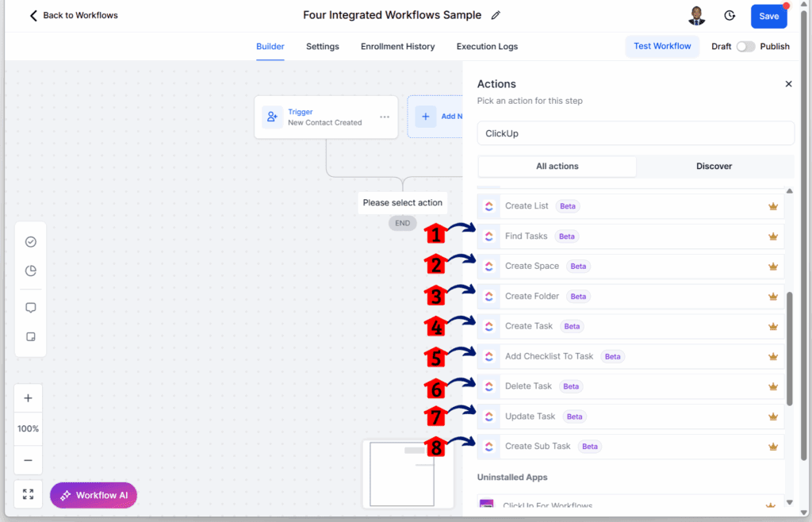Choose the Add Checklist To Task action

630,356
